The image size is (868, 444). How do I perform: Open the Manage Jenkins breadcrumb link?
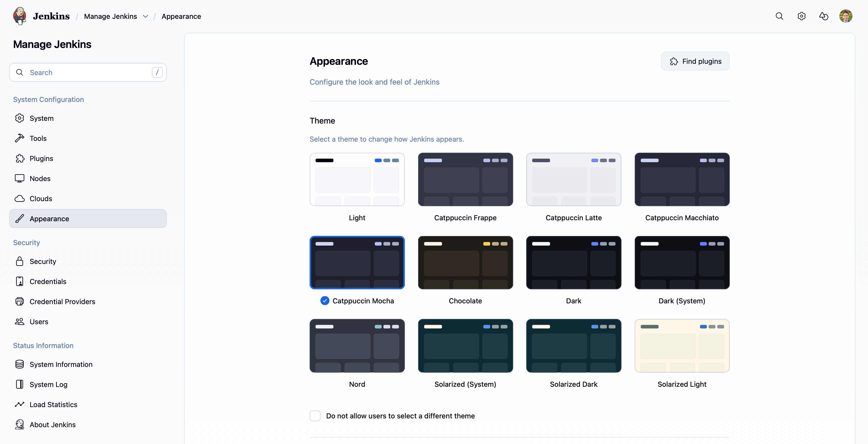pyautogui.click(x=111, y=16)
